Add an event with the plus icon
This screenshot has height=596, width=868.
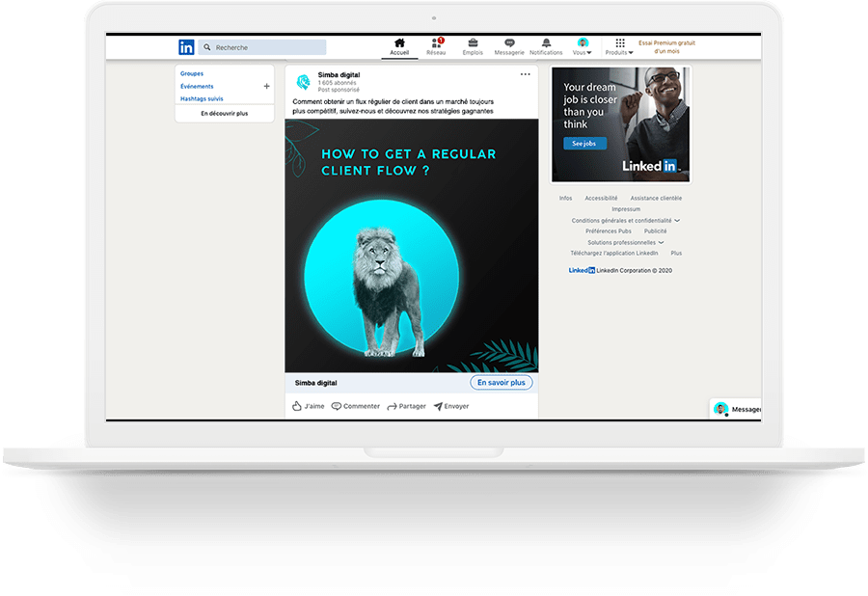[267, 87]
